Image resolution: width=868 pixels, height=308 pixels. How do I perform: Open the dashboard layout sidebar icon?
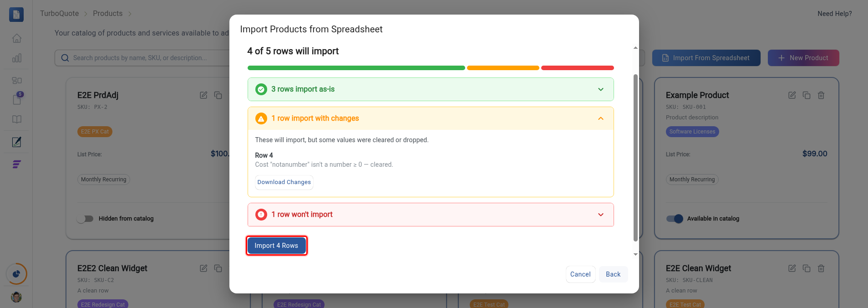click(x=17, y=80)
